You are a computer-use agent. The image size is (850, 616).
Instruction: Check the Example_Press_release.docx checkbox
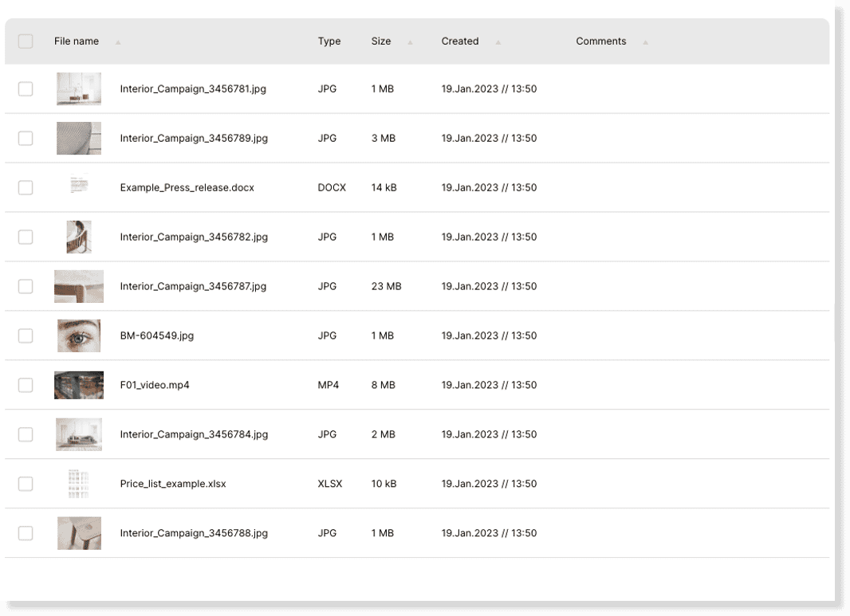26,187
